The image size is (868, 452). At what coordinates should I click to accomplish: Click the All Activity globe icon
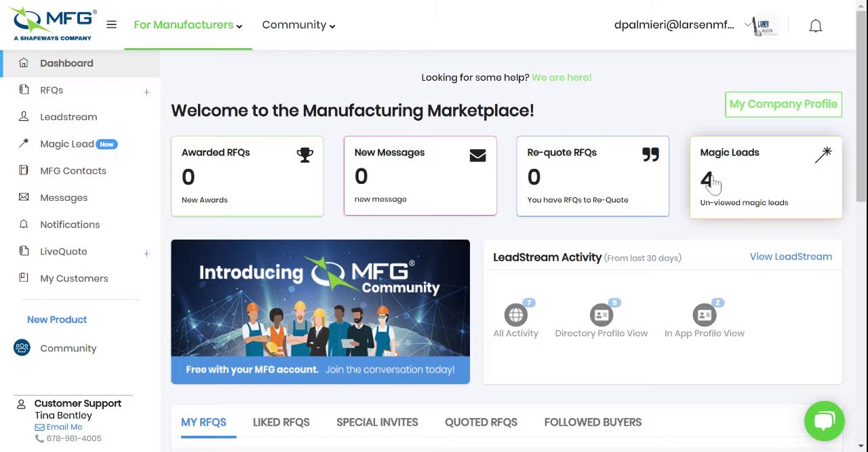515,315
